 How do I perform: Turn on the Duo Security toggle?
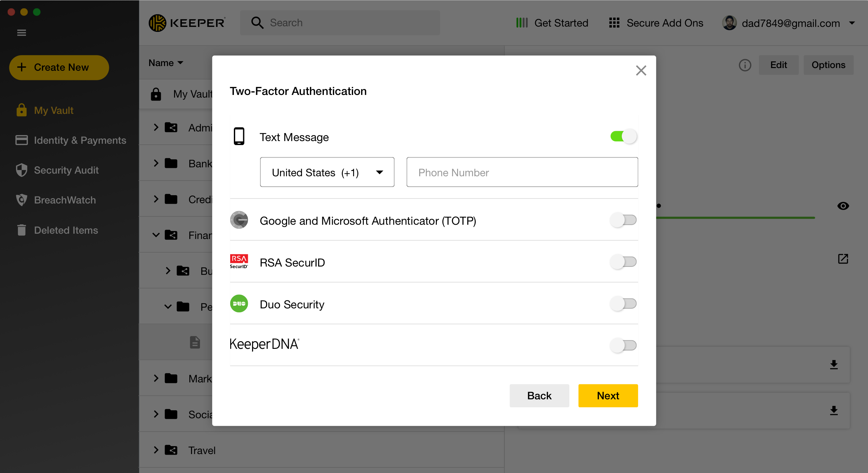623,304
